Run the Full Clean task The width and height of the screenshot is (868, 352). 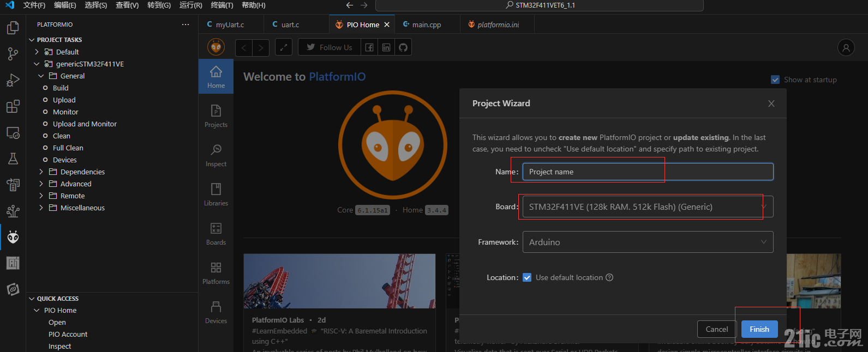pyautogui.click(x=68, y=148)
